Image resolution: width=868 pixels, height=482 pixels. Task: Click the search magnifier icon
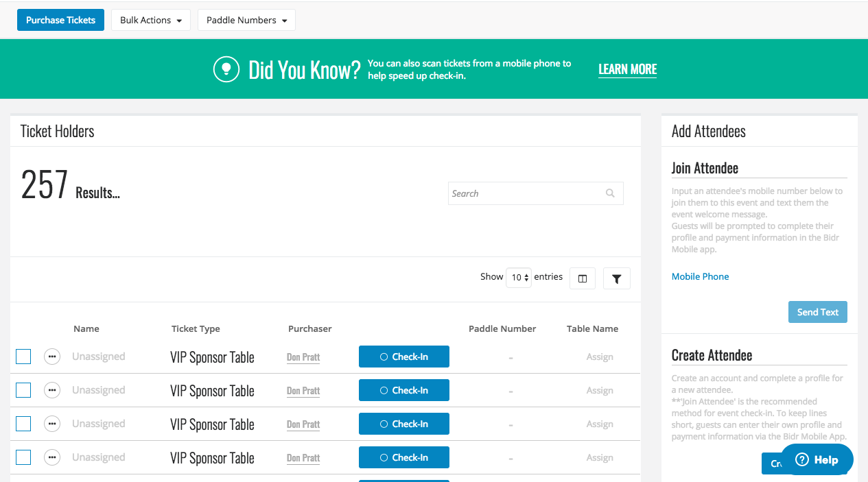point(609,193)
